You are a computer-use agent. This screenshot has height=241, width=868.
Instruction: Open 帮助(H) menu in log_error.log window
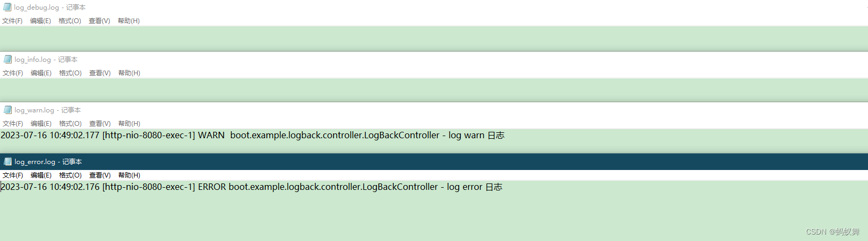[129, 175]
